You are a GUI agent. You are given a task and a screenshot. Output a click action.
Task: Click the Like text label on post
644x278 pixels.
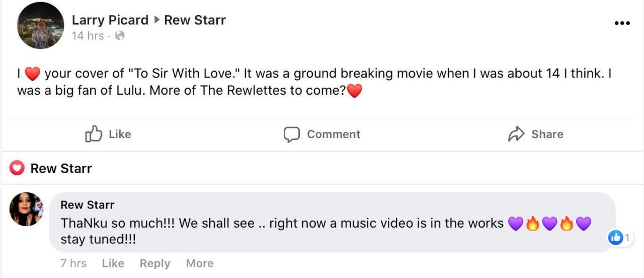(120, 134)
